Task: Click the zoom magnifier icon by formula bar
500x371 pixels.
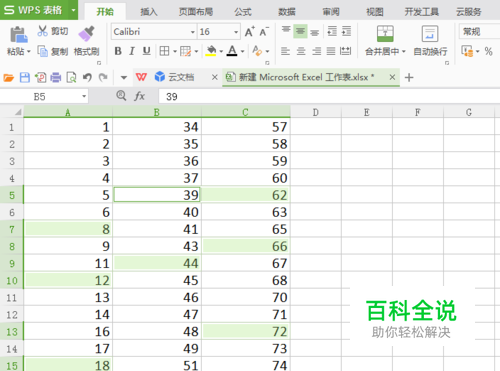Action: click(121, 96)
